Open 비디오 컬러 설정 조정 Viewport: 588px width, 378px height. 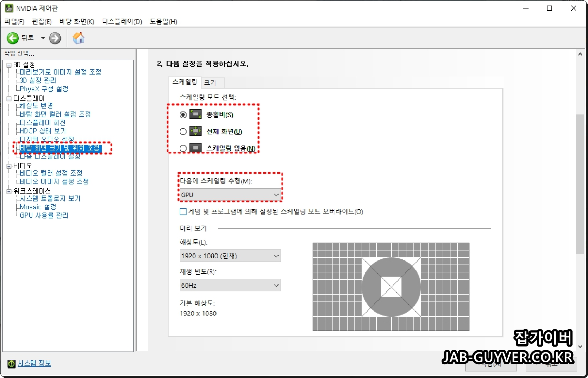pyautogui.click(x=51, y=173)
